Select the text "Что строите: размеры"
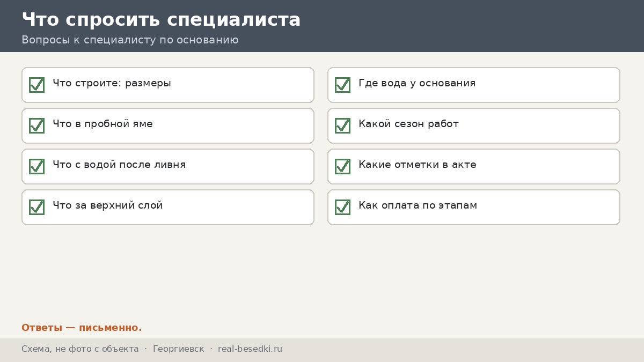Viewport: 644px width, 362px height. pos(112,84)
